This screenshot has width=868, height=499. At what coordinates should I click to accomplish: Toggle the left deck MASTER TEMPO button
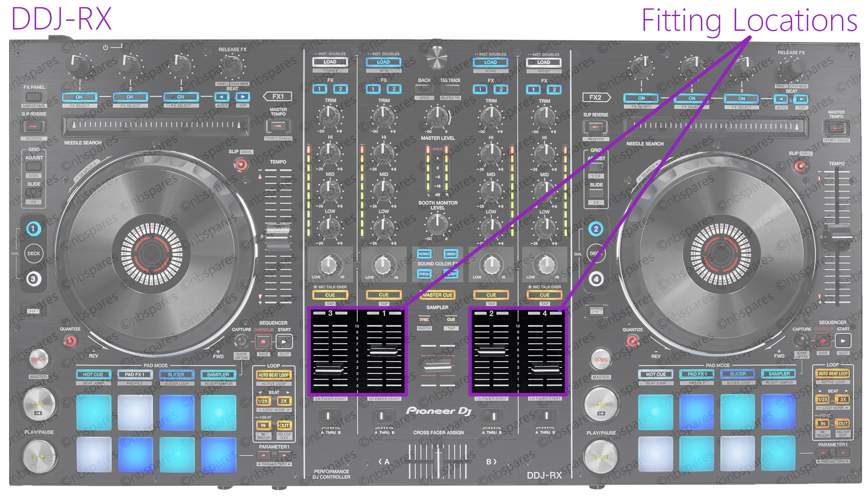[x=278, y=126]
